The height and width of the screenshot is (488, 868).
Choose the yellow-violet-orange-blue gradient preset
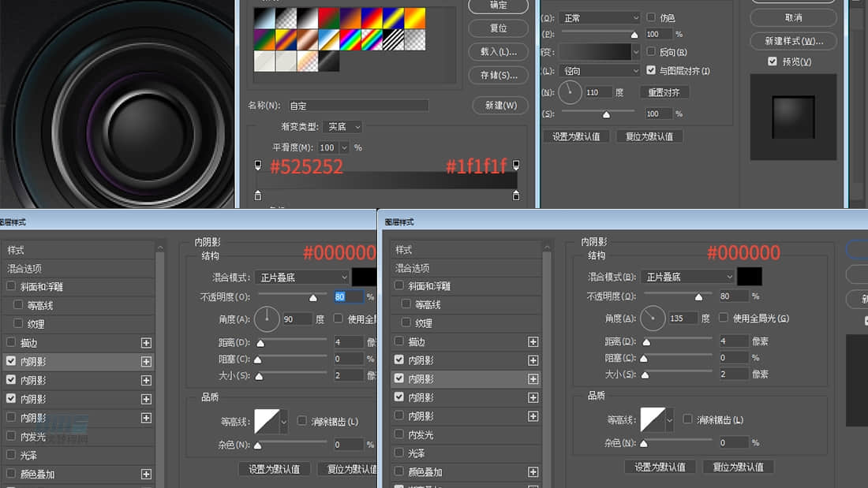[286, 40]
